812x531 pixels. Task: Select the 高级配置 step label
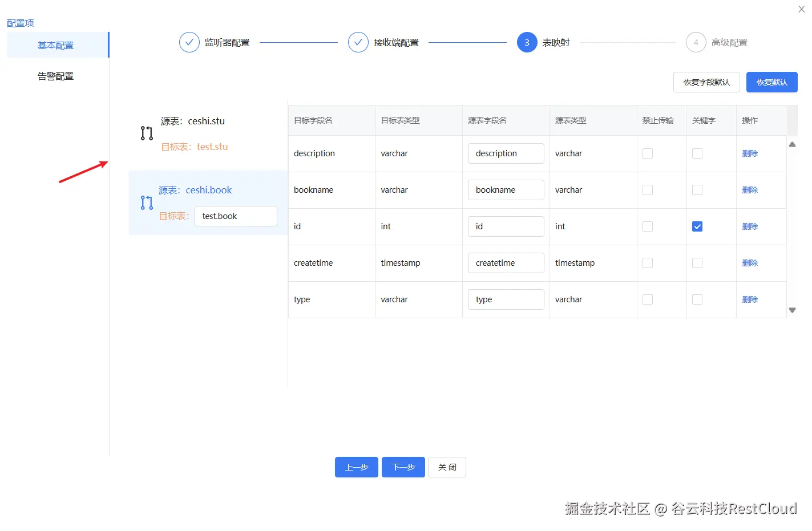coord(729,42)
